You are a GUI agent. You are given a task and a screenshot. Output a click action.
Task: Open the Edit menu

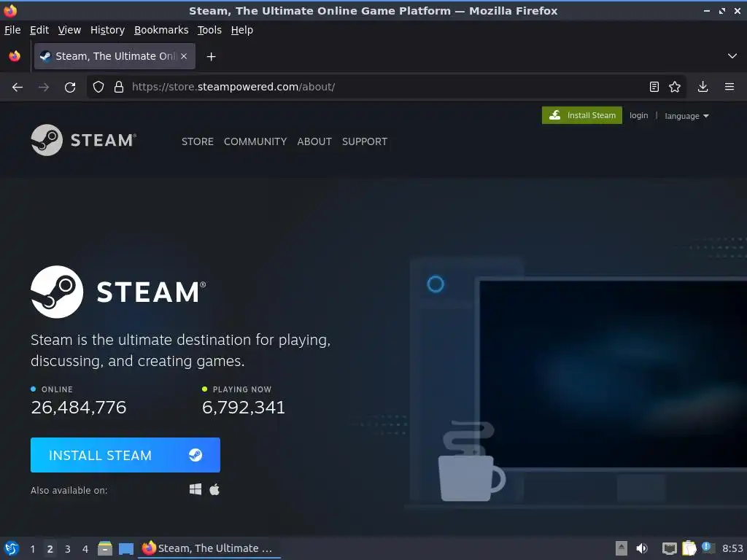39,30
